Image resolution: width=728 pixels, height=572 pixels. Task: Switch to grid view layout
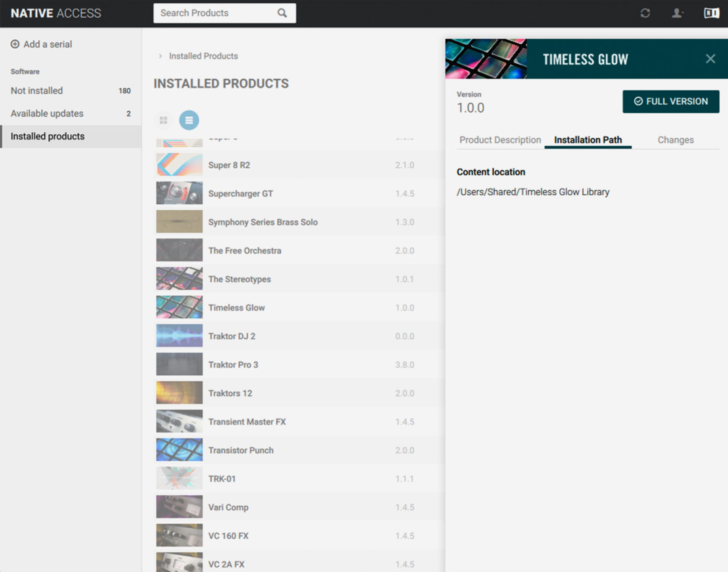pos(163,120)
